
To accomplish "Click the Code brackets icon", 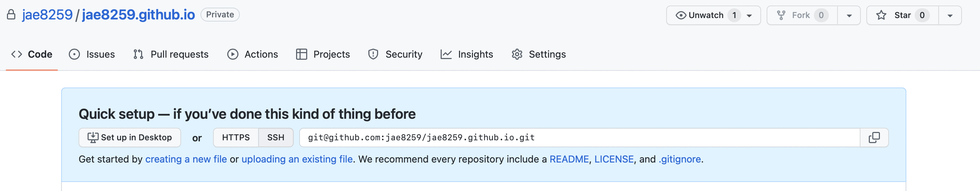I will pos(17,55).
